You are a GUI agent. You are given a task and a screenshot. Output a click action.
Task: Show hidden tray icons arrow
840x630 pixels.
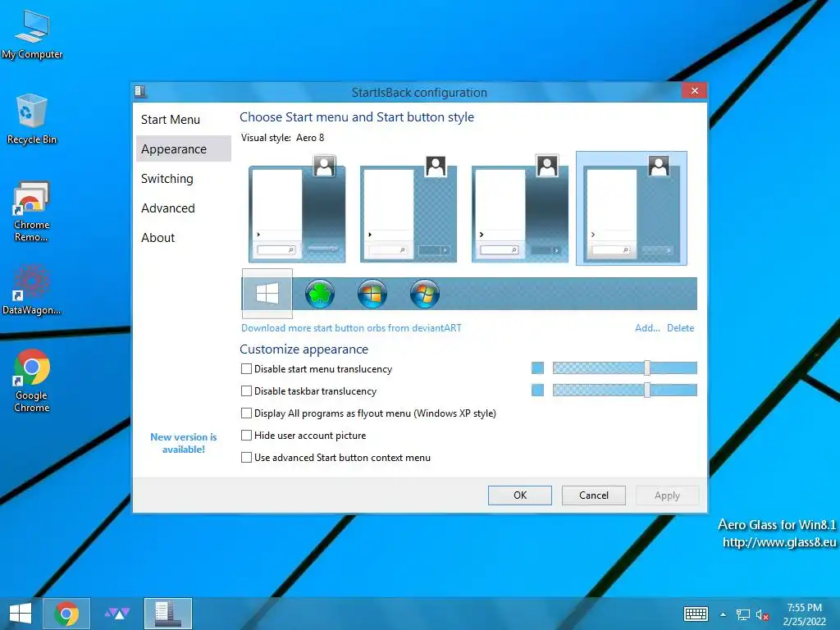pos(724,614)
